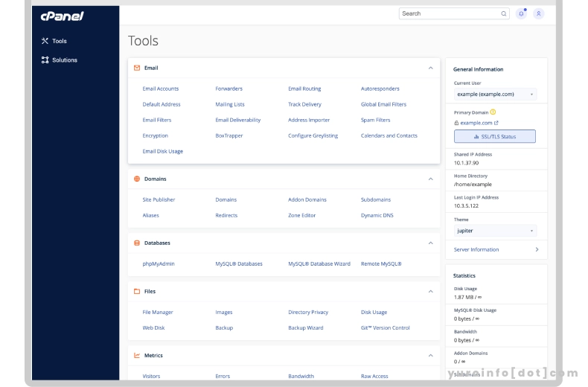Open the Current User dropdown
Image resolution: width=588 pixels, height=387 pixels.
[495, 94]
